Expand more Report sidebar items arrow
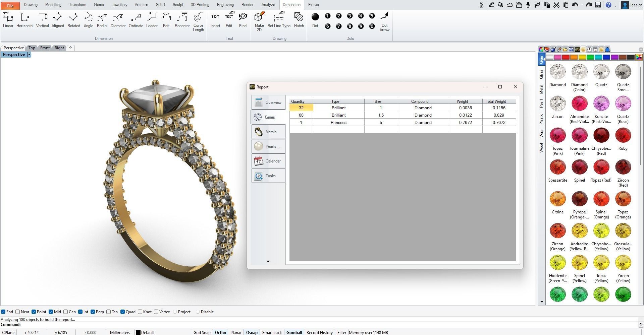This screenshot has width=644, height=335. click(x=268, y=261)
